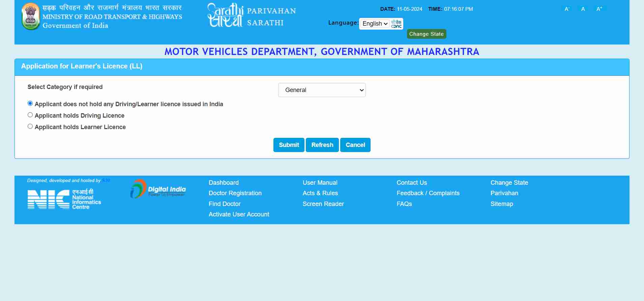This screenshot has width=644, height=301.
Task: Increase font size with the A+ icon
Action: 599,9
